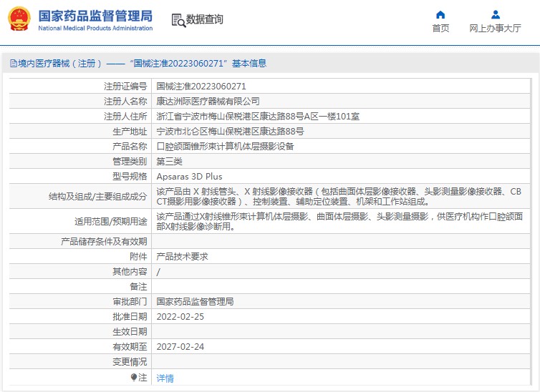Image resolution: width=540 pixels, height=392 pixels.
Task: Select product name 口腔颌面锥形束计算机体层摄影设备
Action: [x=225, y=147]
